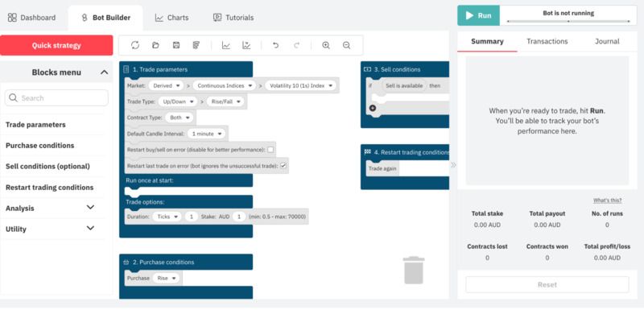Screen dimensions: 644x310
Task: Open the Continuous Indices dropdown
Action: point(224,86)
